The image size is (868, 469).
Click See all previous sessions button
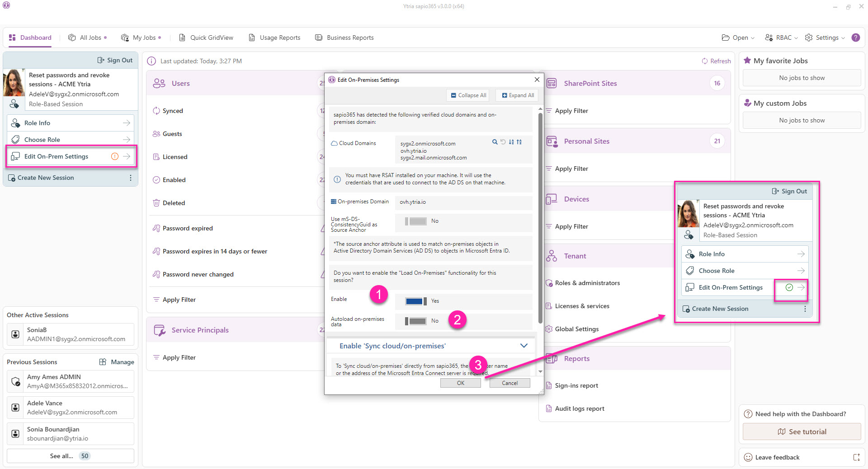pos(70,456)
